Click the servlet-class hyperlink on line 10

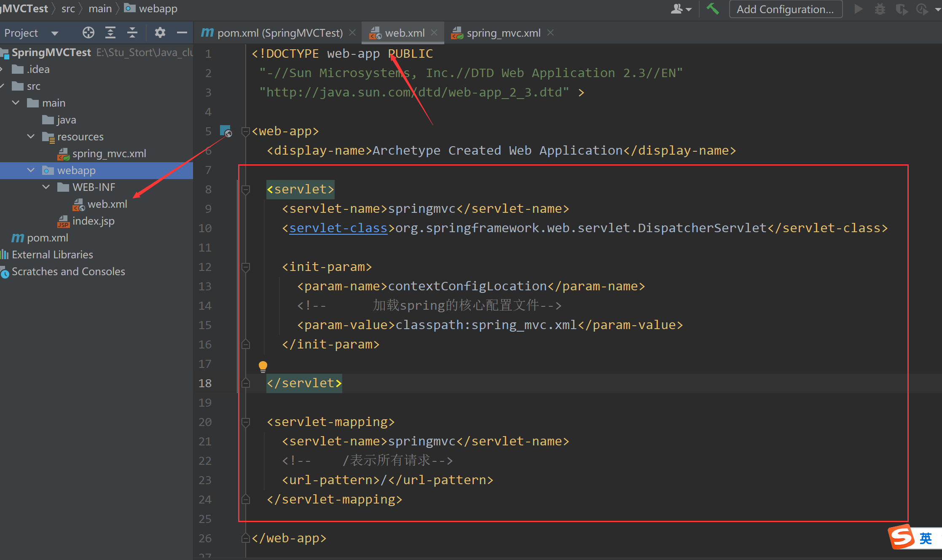[338, 228]
